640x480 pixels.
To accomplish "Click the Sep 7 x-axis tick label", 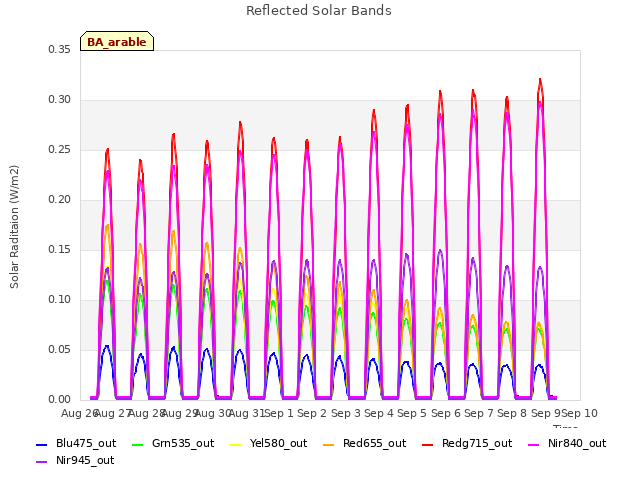I will point(479,413).
